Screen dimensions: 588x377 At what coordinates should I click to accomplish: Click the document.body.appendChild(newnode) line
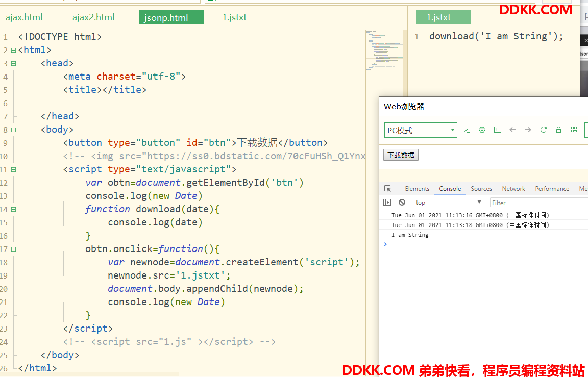[x=206, y=289]
